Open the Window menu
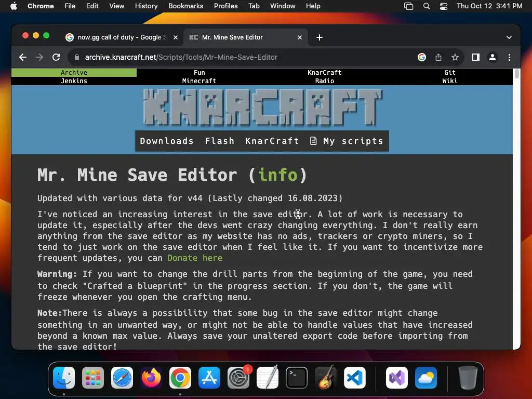Screen dimensions: 532x399 (283, 6)
